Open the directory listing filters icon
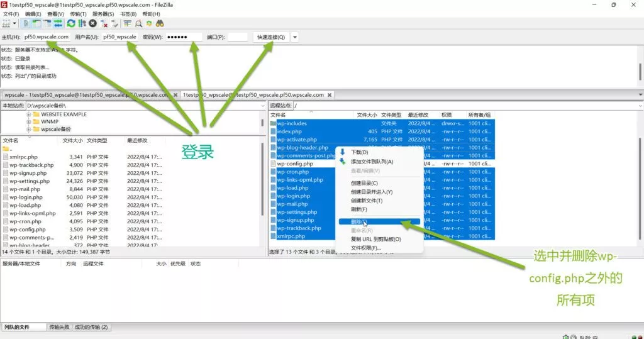The width and height of the screenshot is (644, 339). pos(128,23)
